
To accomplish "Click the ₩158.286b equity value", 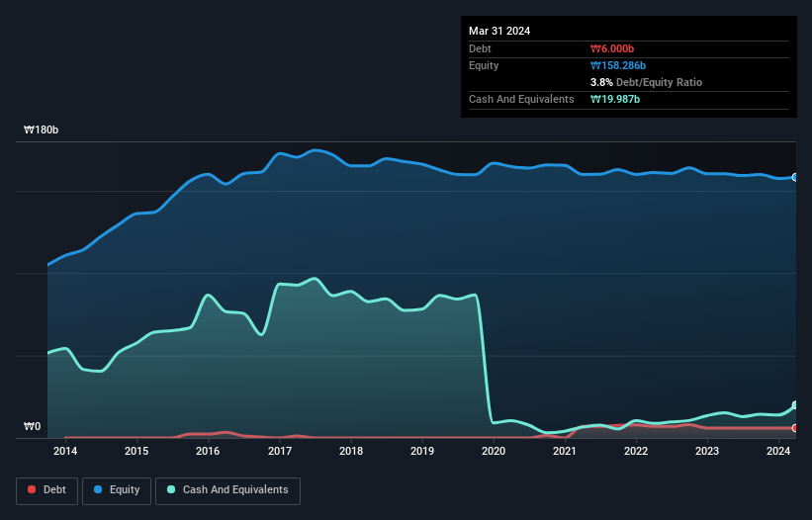I will (x=618, y=65).
